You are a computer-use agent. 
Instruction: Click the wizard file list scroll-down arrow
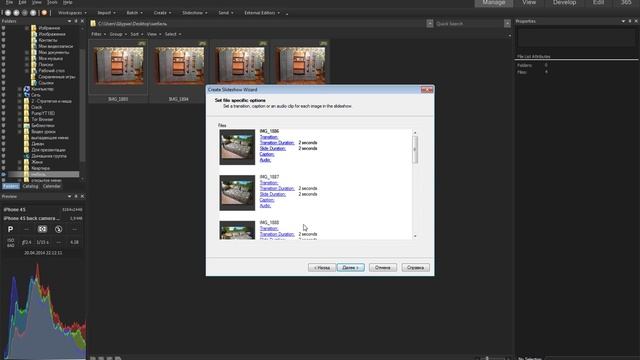tap(415, 236)
